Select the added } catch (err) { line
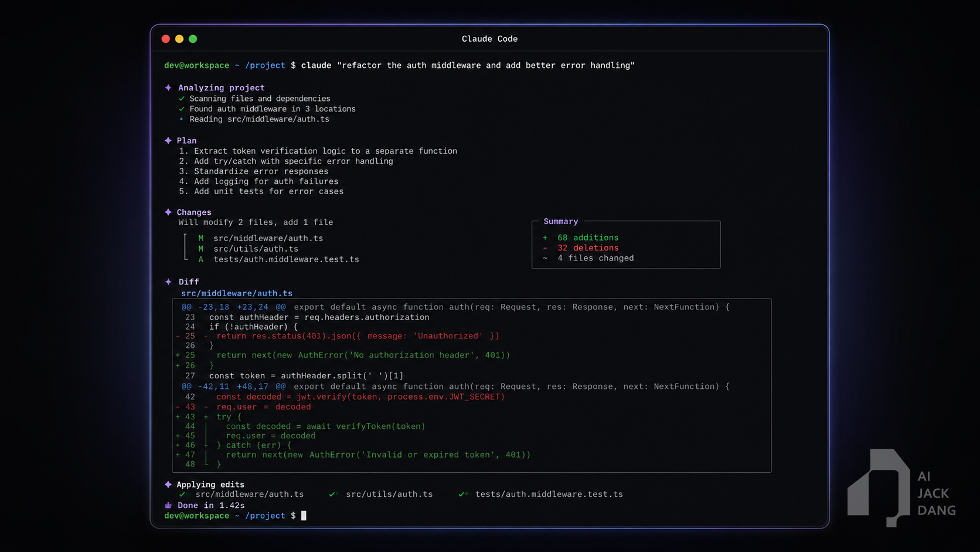980x552 pixels. (x=254, y=445)
